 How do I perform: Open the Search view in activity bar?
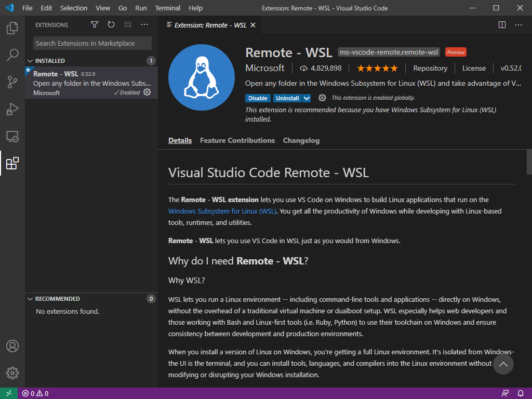pyautogui.click(x=12, y=55)
